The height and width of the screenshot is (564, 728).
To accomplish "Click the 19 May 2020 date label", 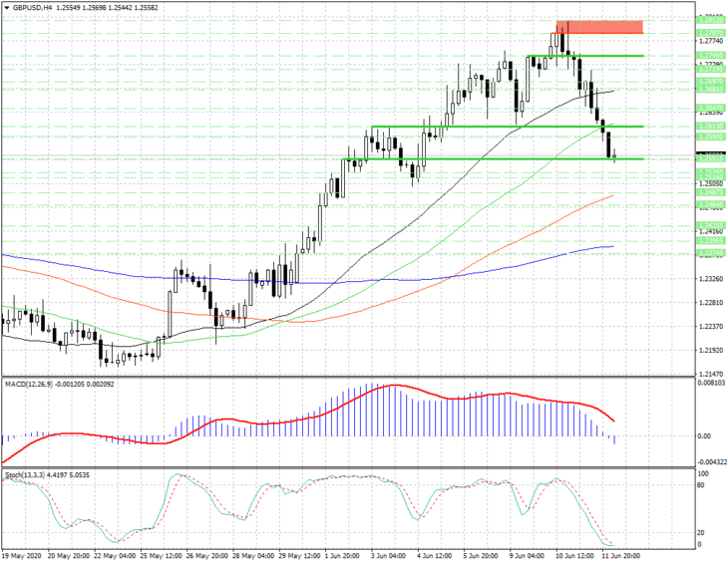I will (x=21, y=556).
